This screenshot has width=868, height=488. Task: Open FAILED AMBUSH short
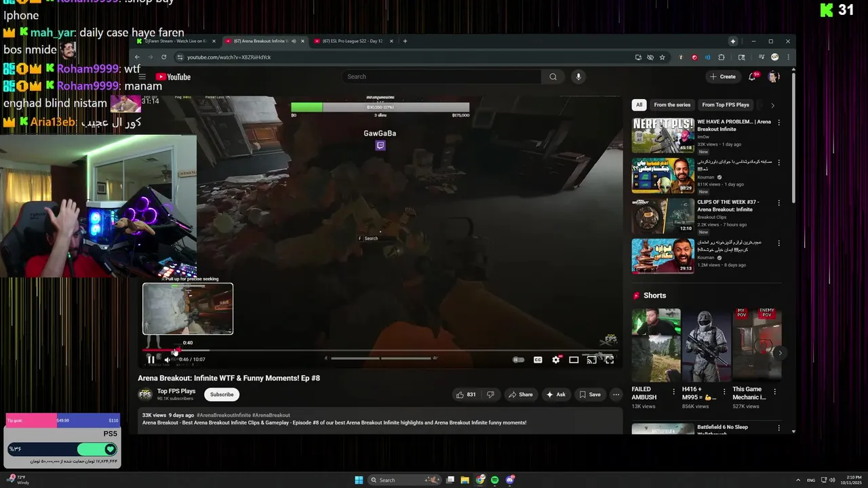tap(656, 346)
